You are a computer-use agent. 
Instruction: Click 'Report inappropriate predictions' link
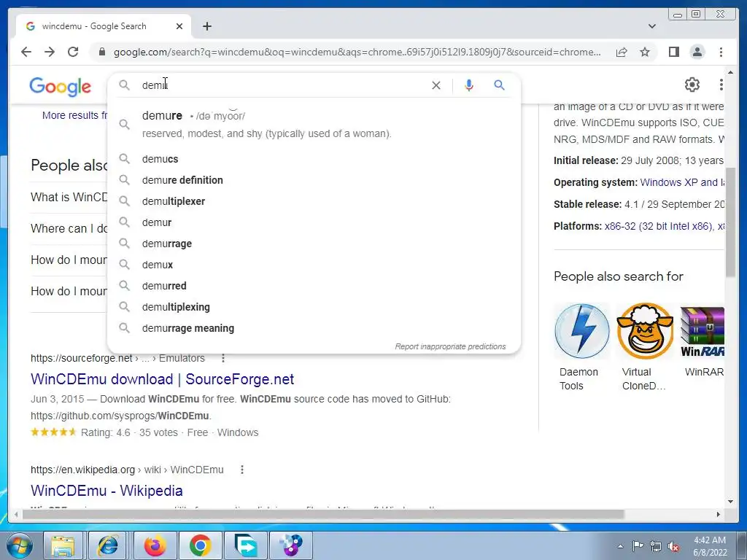click(450, 346)
